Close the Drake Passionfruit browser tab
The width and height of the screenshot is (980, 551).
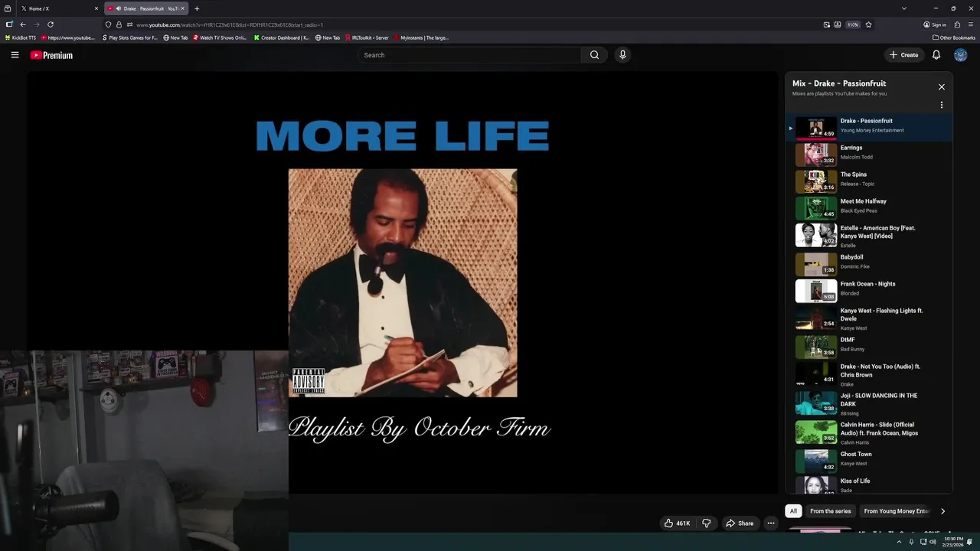point(182,8)
